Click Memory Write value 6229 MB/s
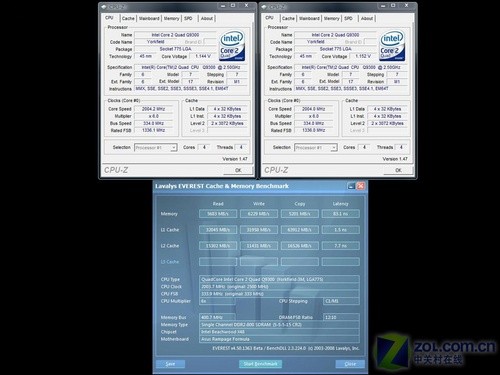This screenshot has height=375, width=500. [259, 214]
